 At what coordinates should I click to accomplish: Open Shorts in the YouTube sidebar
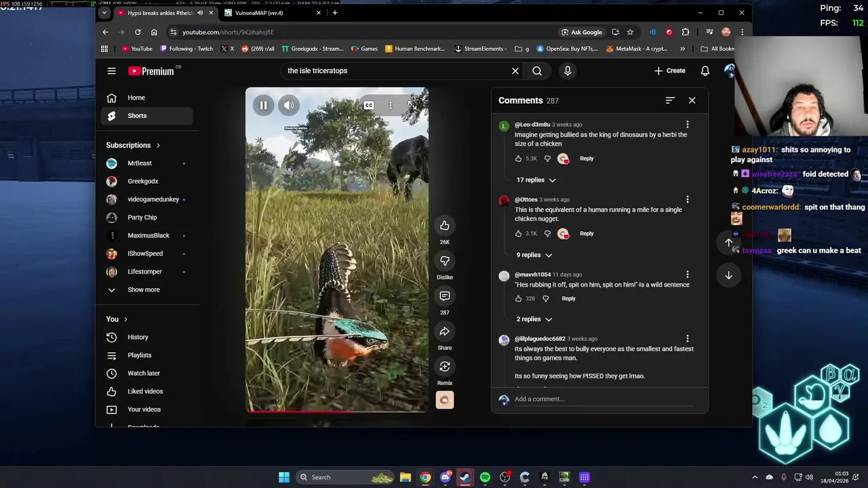[147, 116]
